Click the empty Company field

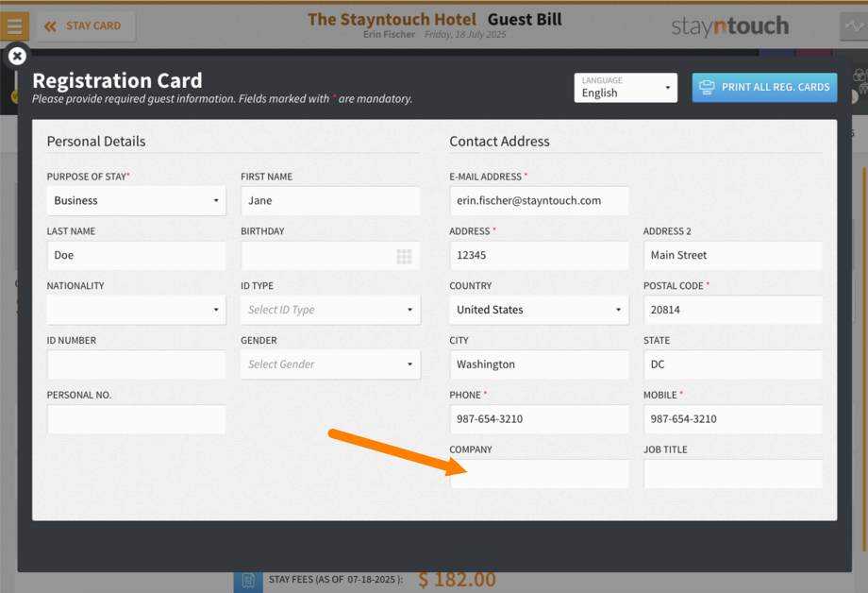click(539, 474)
